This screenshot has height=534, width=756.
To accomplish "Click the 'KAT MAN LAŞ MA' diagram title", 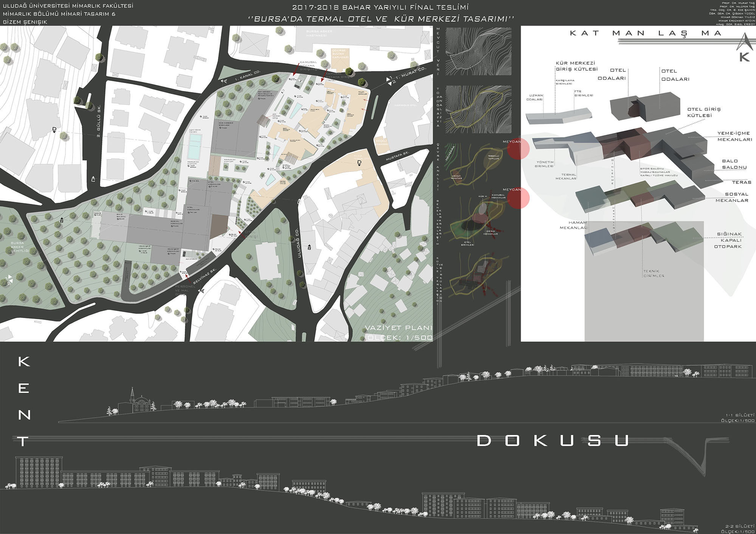I will tap(646, 33).
